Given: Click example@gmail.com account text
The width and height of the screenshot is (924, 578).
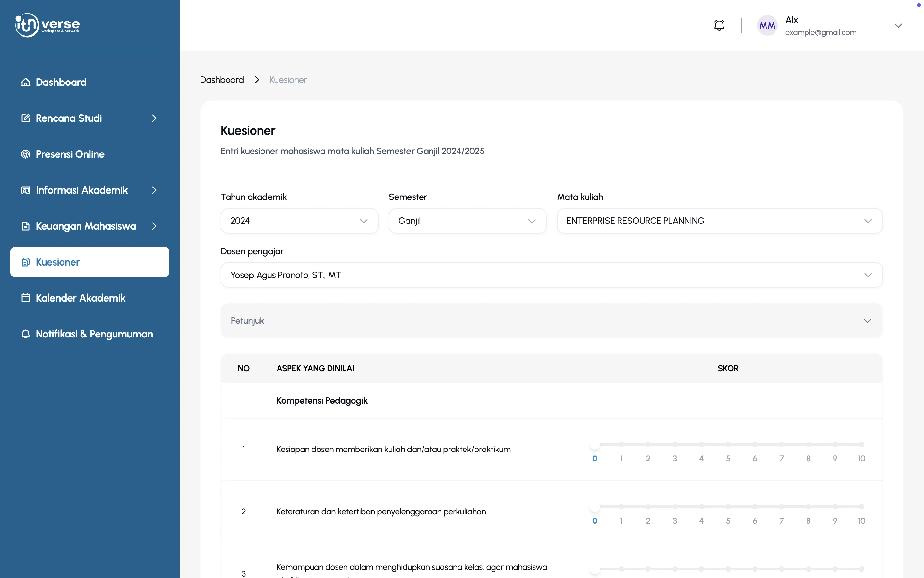Looking at the screenshot, I should coord(820,32).
